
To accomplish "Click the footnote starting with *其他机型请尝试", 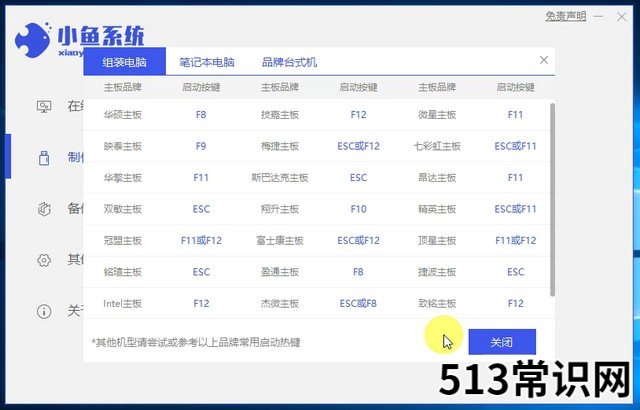I will click(196, 342).
